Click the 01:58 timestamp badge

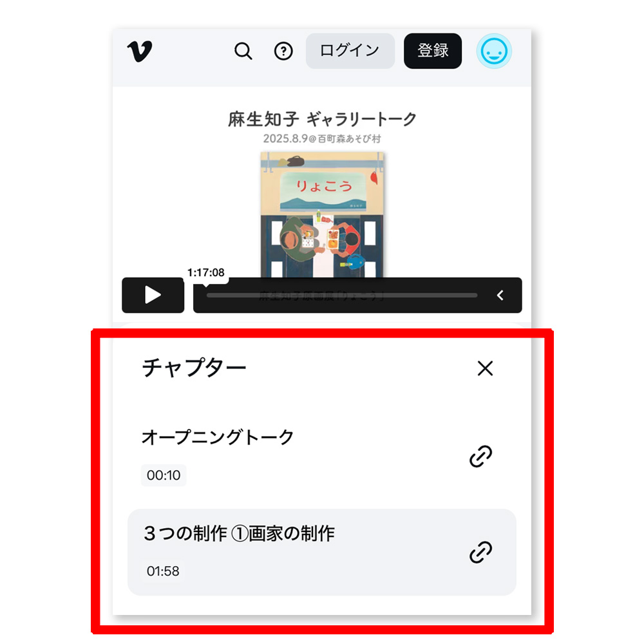[x=163, y=571]
